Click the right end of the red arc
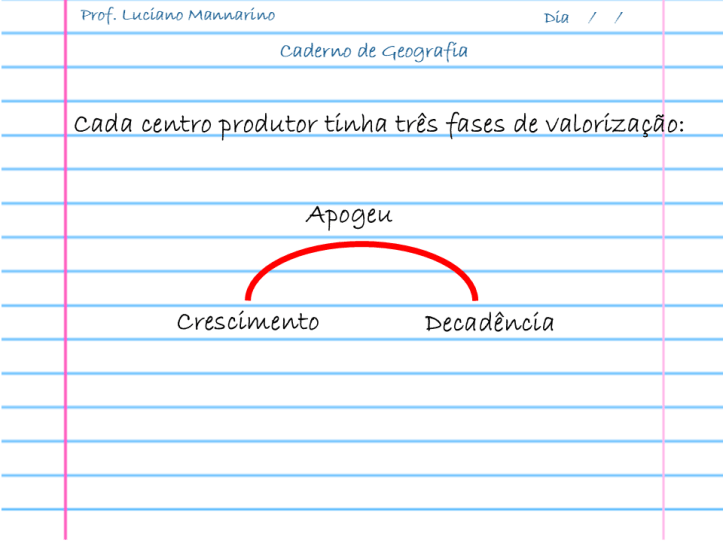 coord(474,295)
